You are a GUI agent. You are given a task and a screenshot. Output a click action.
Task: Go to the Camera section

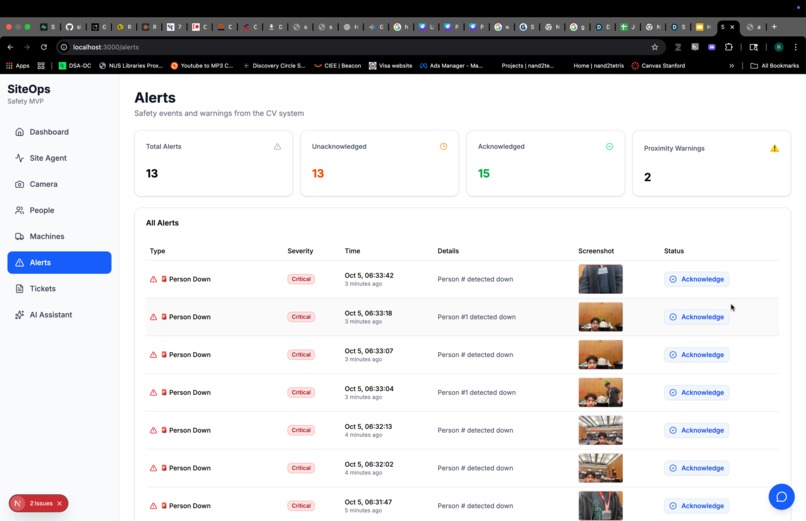point(59,184)
